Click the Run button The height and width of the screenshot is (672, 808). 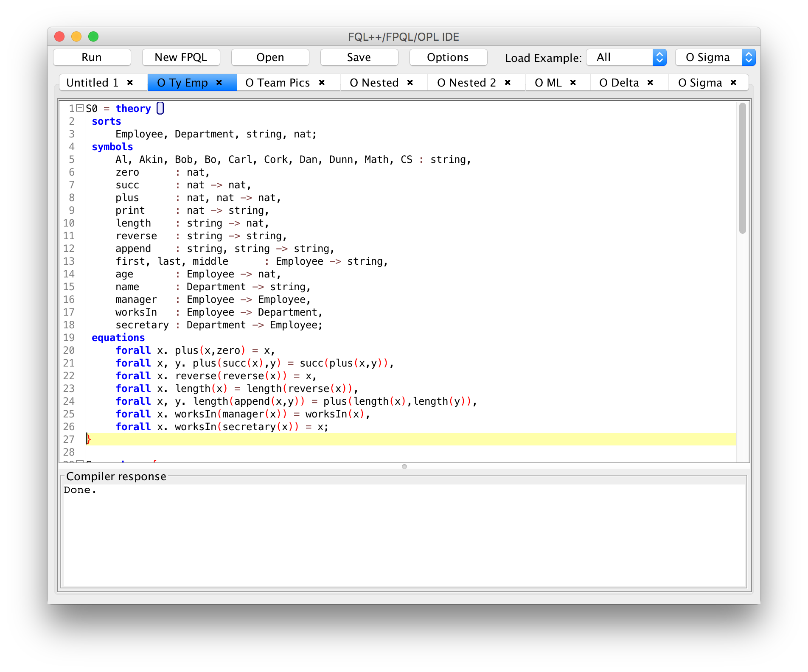tap(92, 57)
